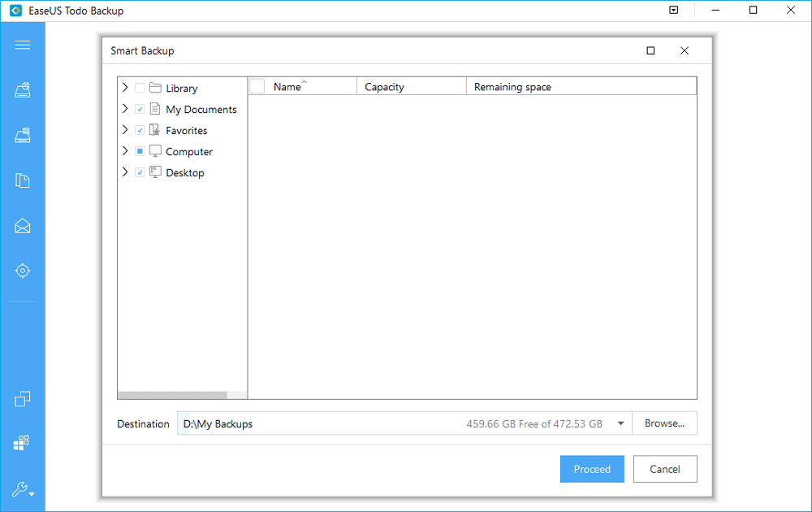Select the Favorites label

(187, 131)
